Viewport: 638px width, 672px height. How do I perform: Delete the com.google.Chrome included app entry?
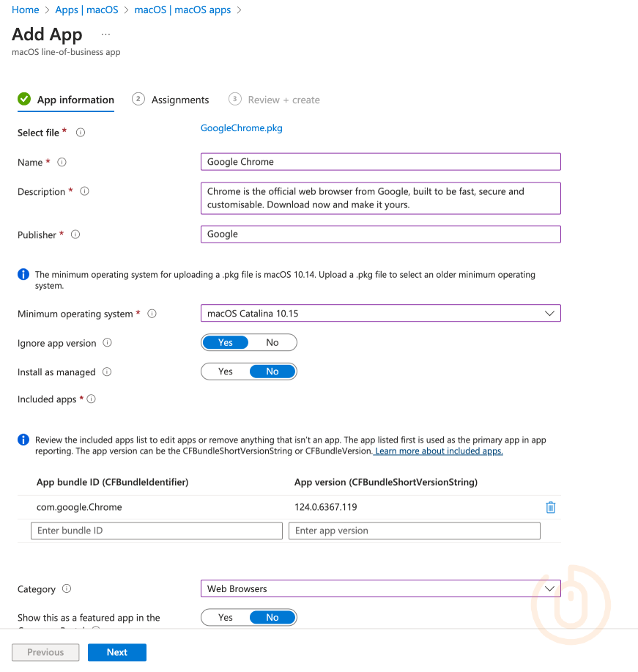tap(550, 507)
